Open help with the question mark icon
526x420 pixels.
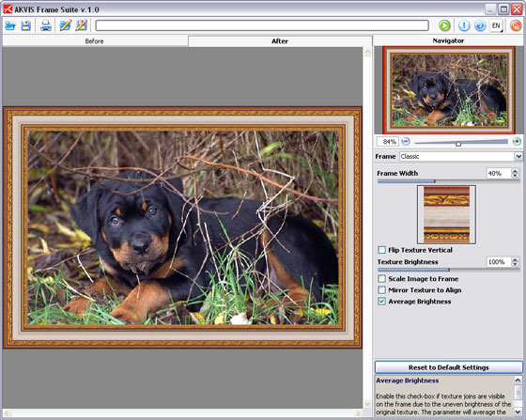click(480, 25)
